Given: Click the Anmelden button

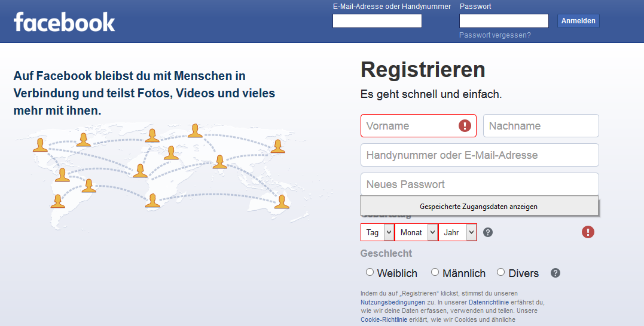Looking at the screenshot, I should pyautogui.click(x=578, y=21).
